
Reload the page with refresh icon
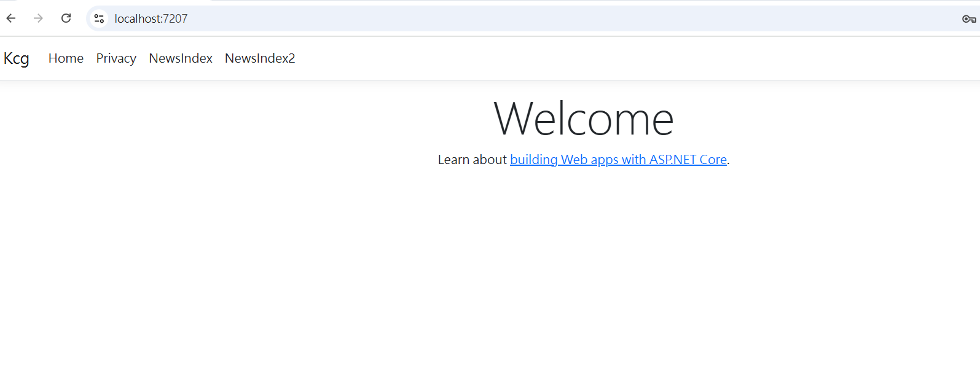[x=66, y=18]
